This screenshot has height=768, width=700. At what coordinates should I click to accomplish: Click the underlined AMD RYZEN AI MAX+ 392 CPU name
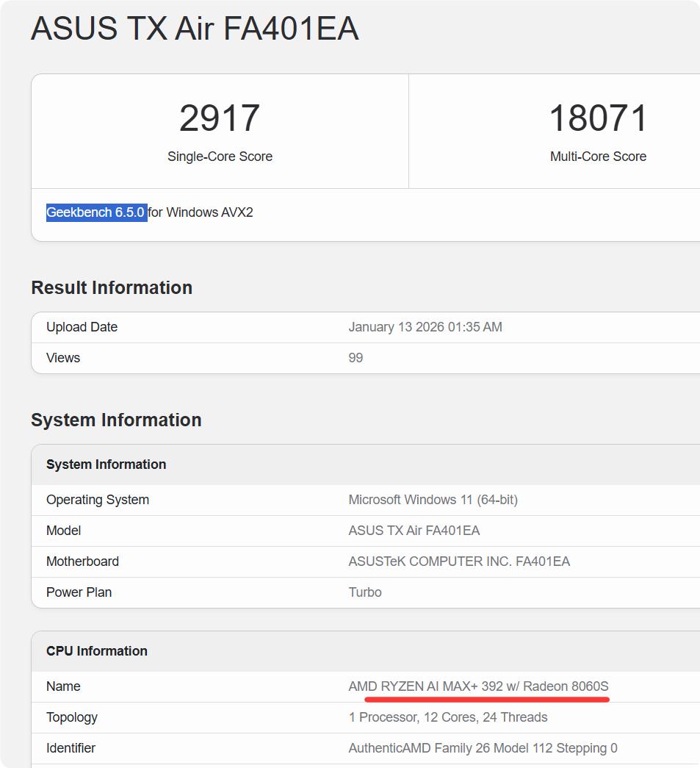point(479,686)
